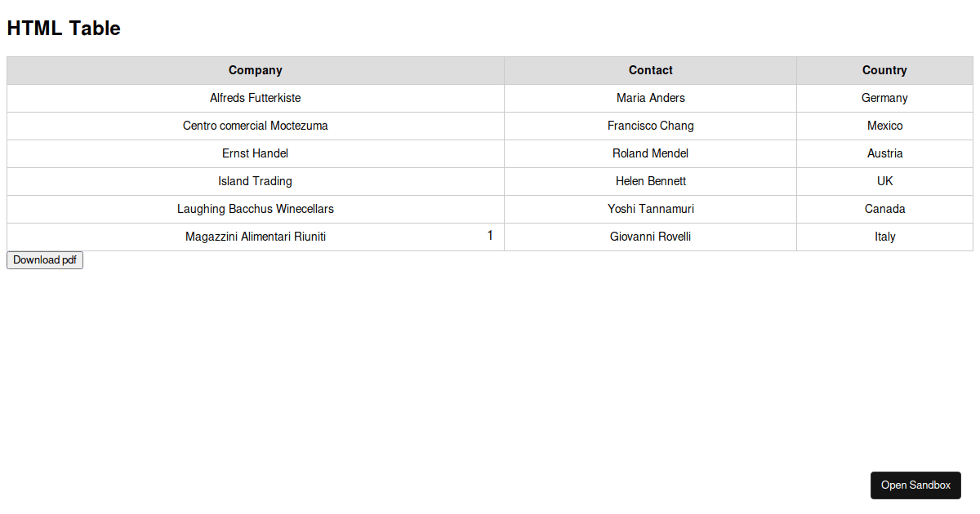Click the Austria country cell
This screenshot has width=980, height=514.
tap(884, 154)
